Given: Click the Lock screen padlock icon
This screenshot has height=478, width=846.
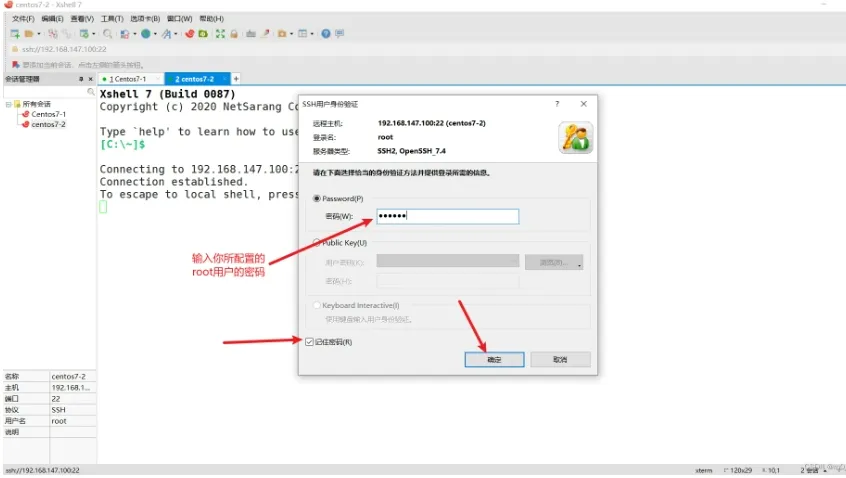Looking at the screenshot, I should point(234,33).
